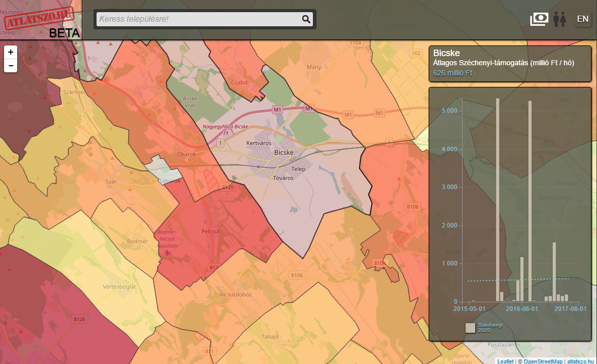
Task: Click the money banknote icon
Action: (x=539, y=19)
